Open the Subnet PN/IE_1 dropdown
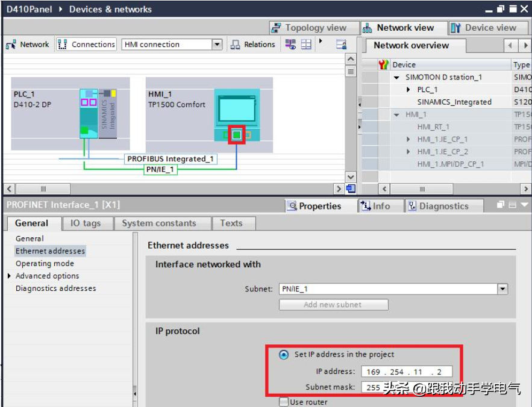Image resolution: width=532 pixels, height=407 pixels. click(502, 289)
